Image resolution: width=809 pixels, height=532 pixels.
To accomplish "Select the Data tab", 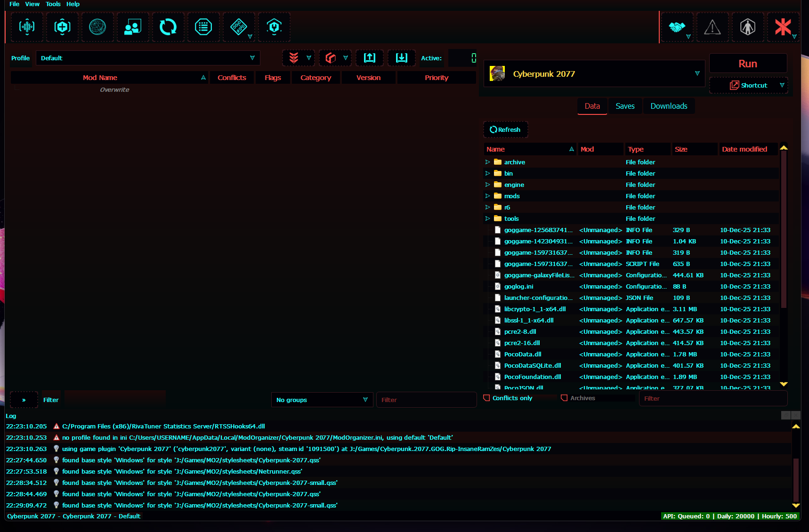I will click(592, 106).
